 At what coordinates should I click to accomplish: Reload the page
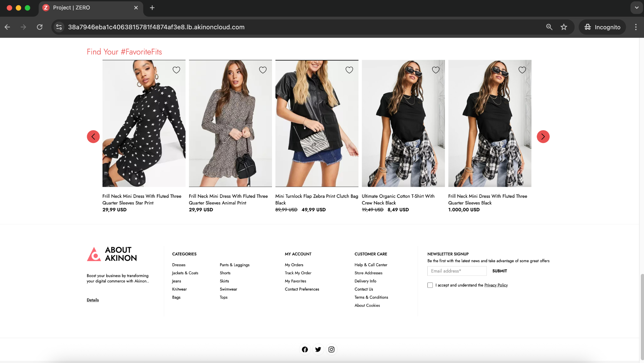click(x=40, y=27)
